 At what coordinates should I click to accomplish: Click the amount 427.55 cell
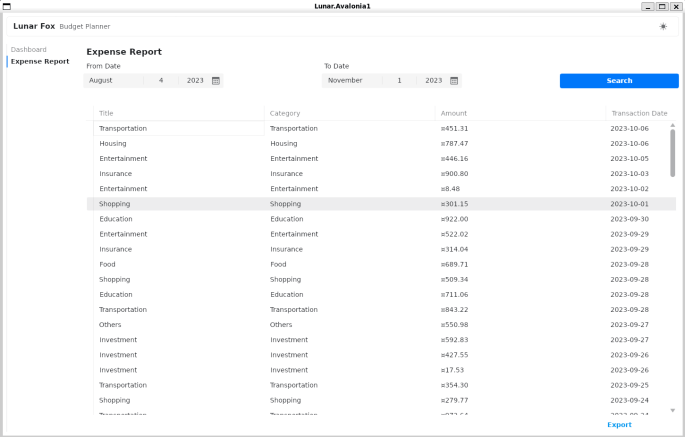click(520, 355)
